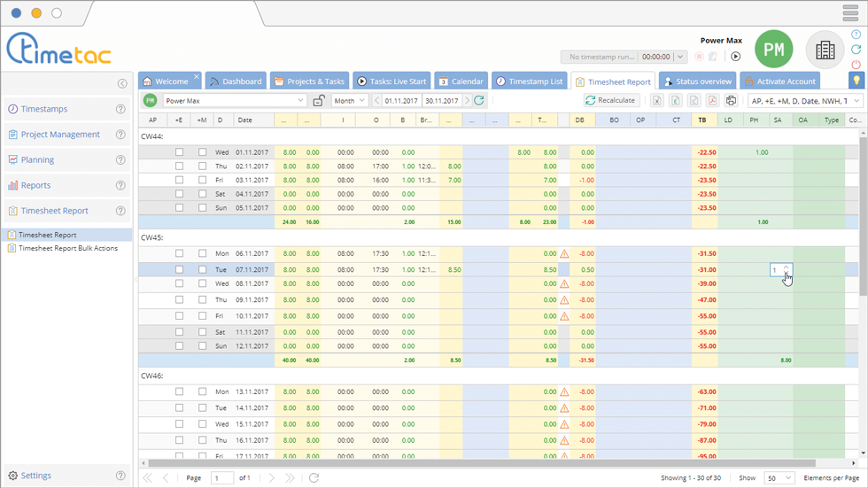Open the Projects & Tasks tab
The height and width of the screenshot is (488, 868).
pos(309,81)
